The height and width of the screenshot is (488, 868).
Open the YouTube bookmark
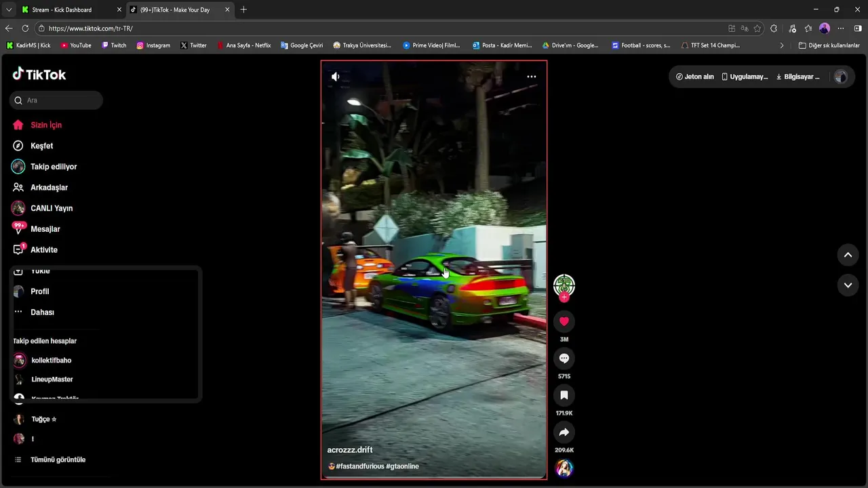[76, 45]
